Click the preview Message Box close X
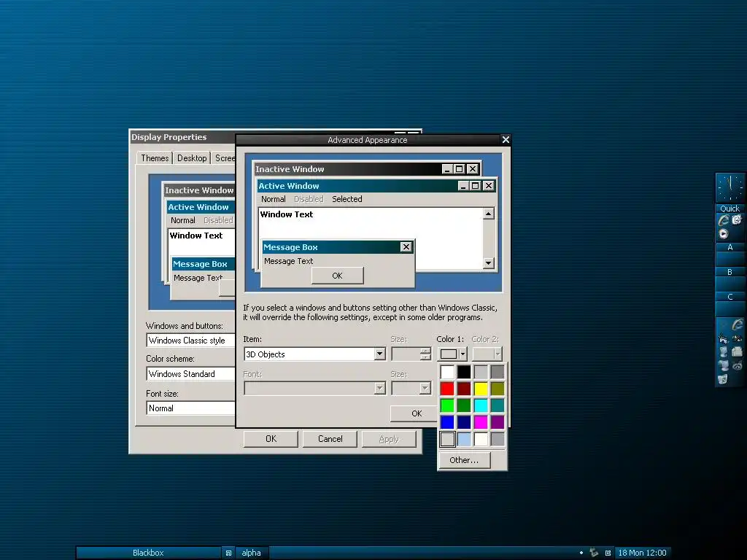The height and width of the screenshot is (560, 747). tap(406, 246)
